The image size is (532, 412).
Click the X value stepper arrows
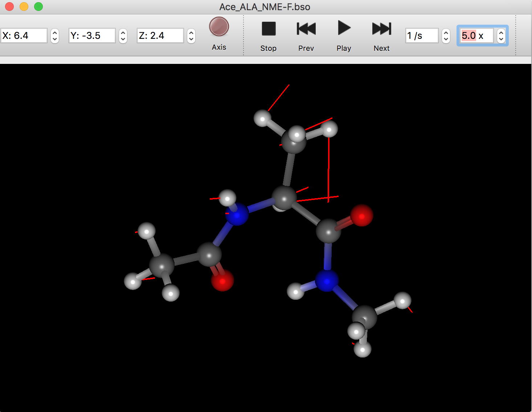[x=55, y=36]
